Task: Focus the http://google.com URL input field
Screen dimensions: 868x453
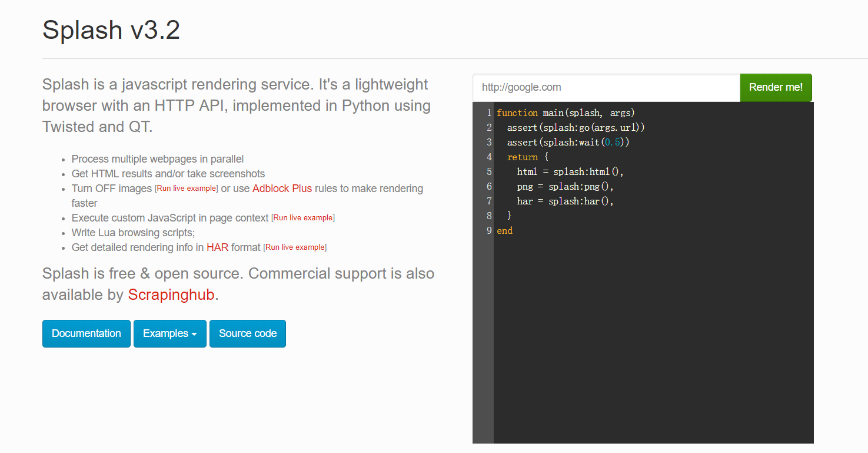Action: [x=606, y=87]
